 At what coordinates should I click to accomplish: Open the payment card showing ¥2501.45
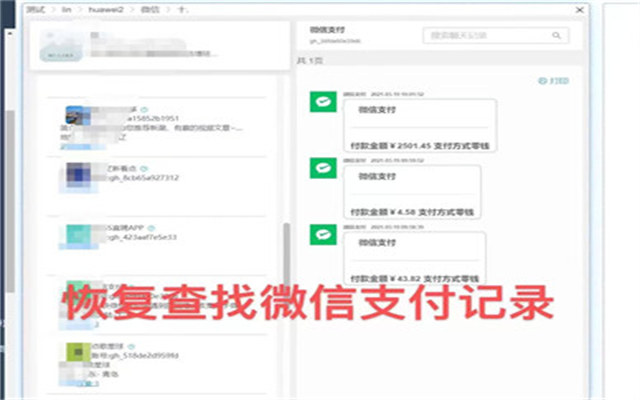[420, 125]
